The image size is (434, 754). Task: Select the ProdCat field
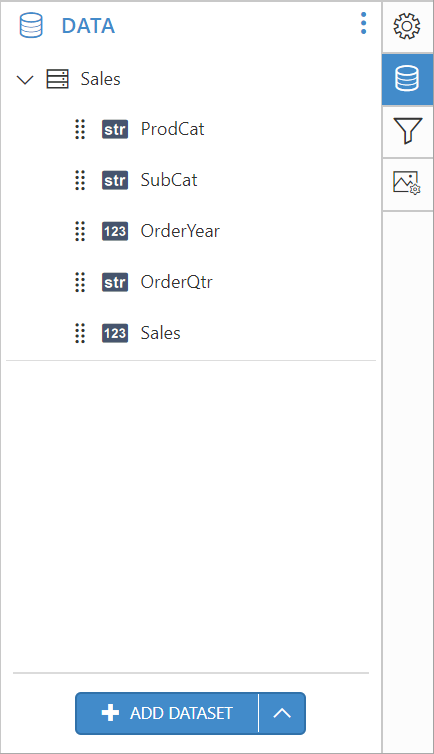pyautogui.click(x=172, y=129)
